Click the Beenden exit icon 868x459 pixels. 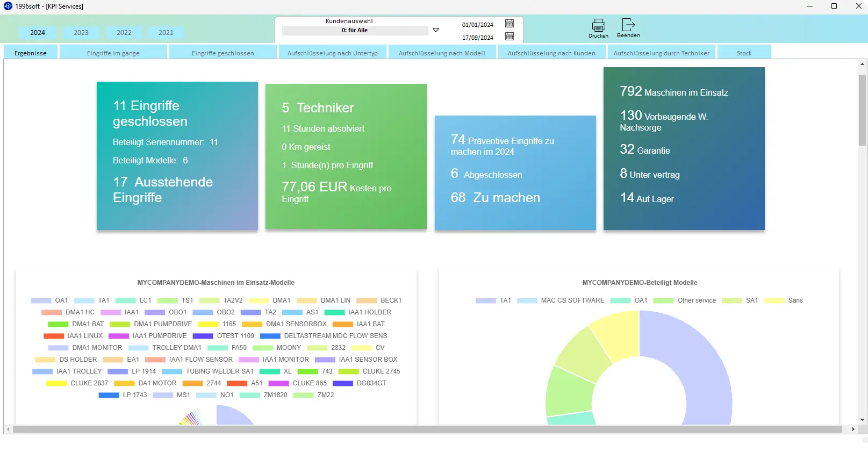click(x=628, y=24)
